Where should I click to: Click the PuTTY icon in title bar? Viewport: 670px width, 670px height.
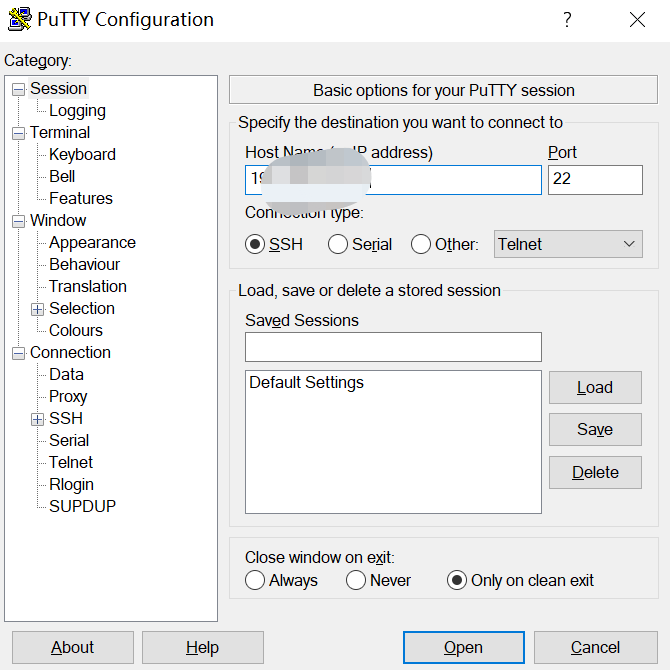click(x=19, y=19)
